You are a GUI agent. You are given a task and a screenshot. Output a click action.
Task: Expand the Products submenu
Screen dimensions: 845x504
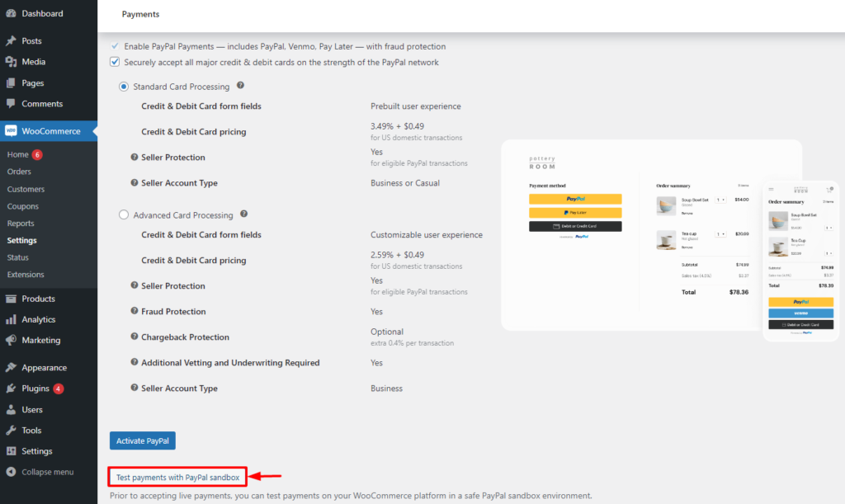[39, 298]
